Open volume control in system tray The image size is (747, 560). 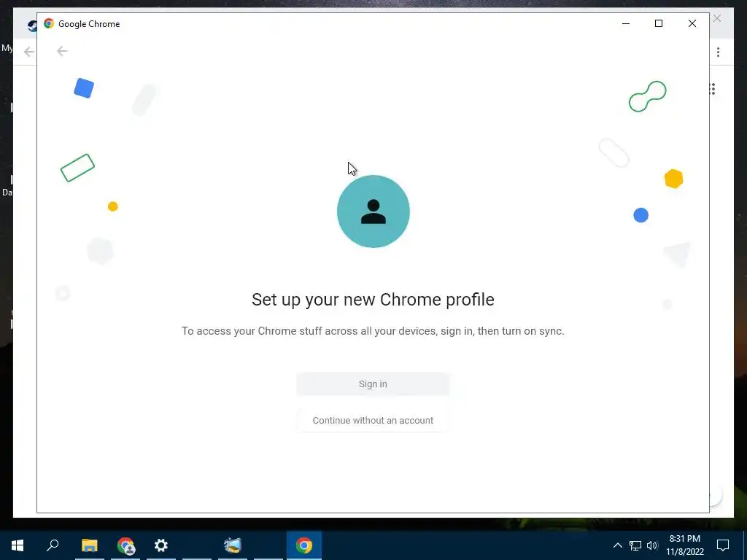pyautogui.click(x=652, y=545)
